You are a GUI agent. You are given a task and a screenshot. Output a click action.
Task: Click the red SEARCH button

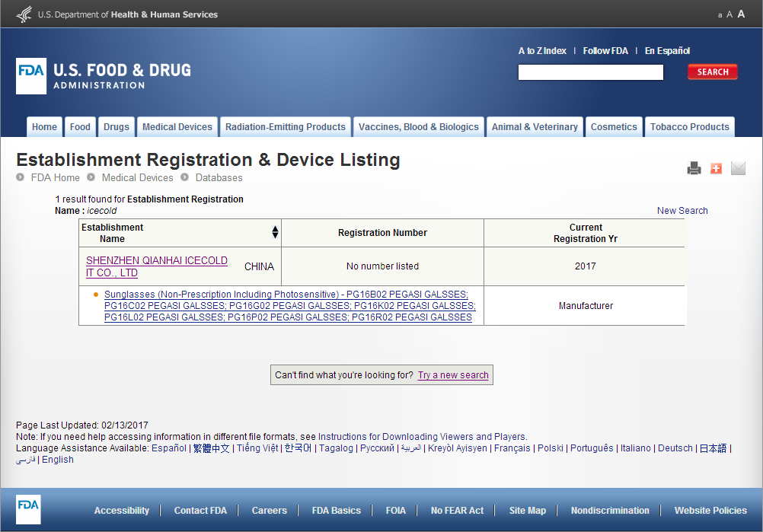coord(713,72)
